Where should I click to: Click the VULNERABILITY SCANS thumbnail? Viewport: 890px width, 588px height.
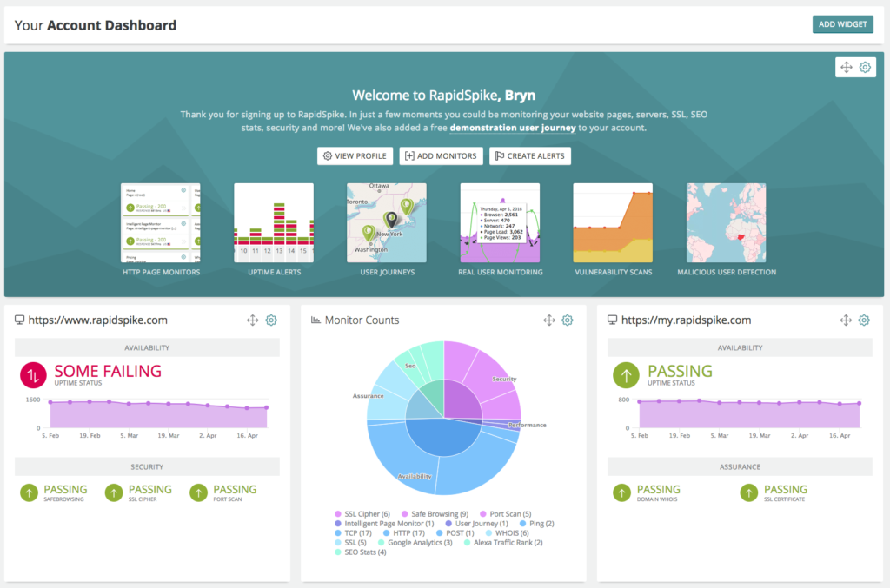point(613,222)
